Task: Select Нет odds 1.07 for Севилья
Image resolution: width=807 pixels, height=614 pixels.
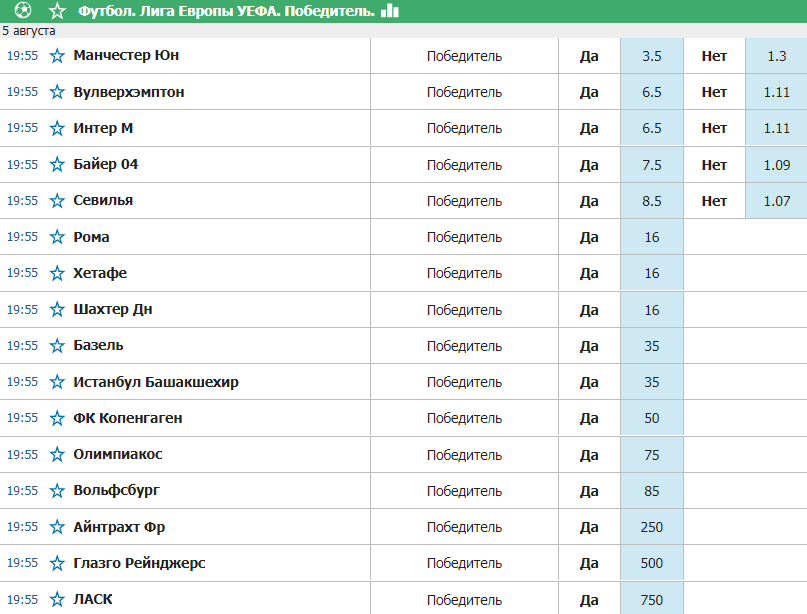Action: [x=776, y=201]
